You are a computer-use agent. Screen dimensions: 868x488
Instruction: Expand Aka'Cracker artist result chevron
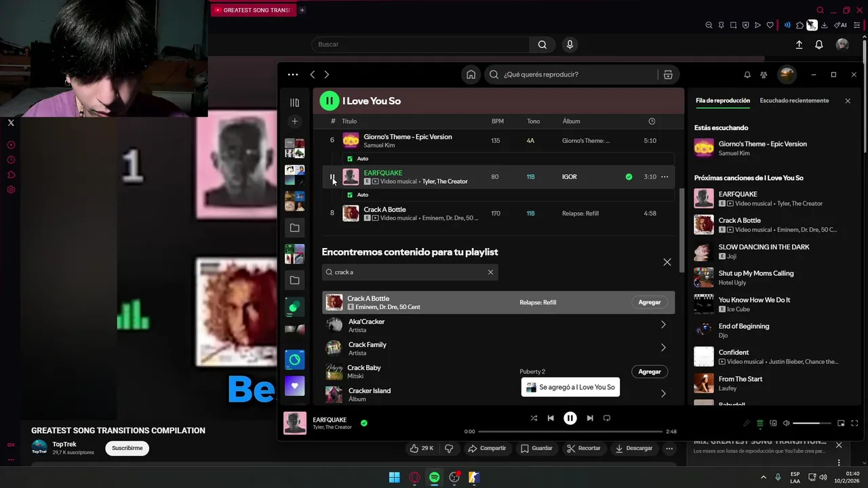click(x=663, y=325)
